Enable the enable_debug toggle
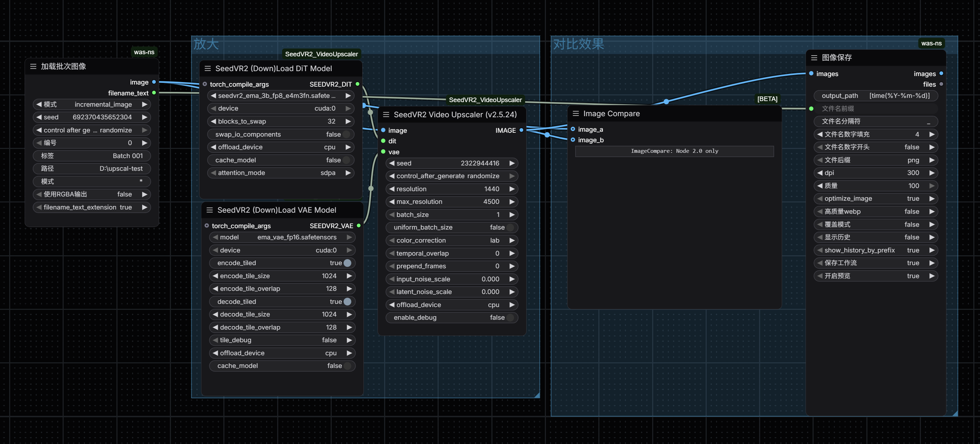 (x=510, y=318)
